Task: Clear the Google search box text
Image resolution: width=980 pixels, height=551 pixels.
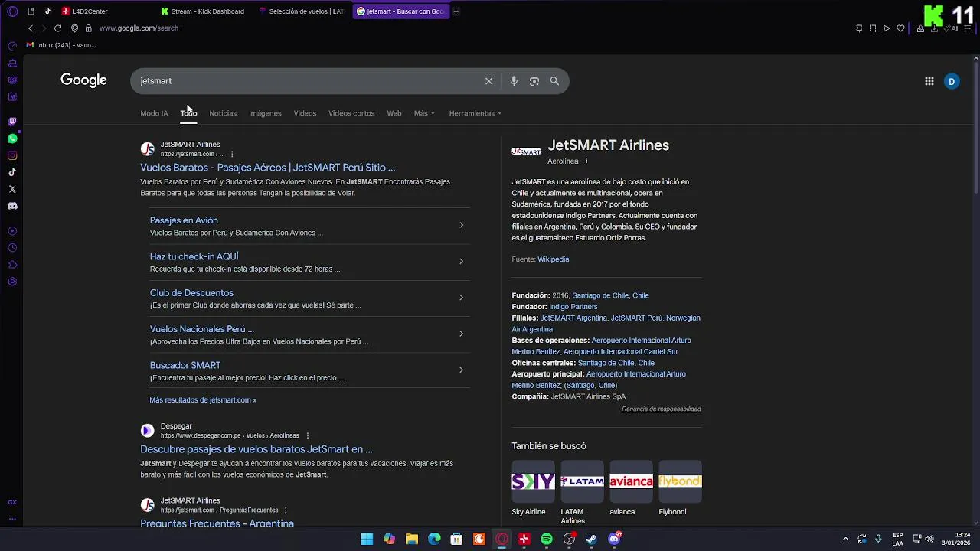Action: pos(488,81)
